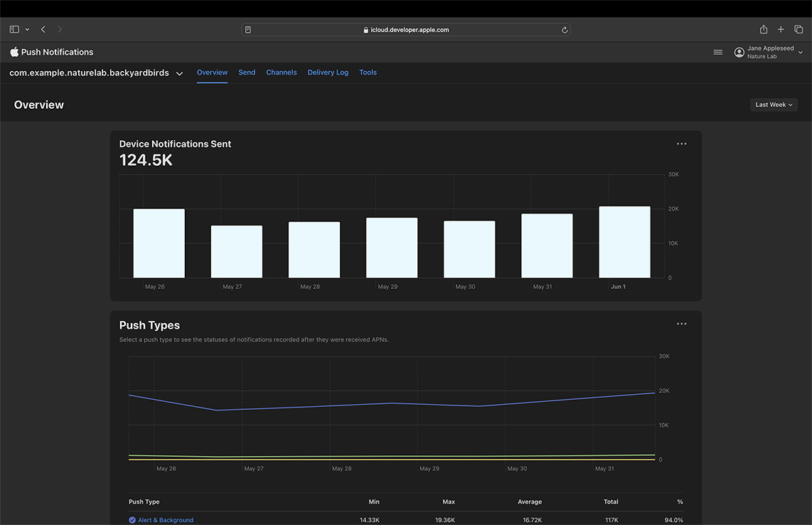
Task: Open the Jane Appleseed account menu
Action: click(769, 52)
